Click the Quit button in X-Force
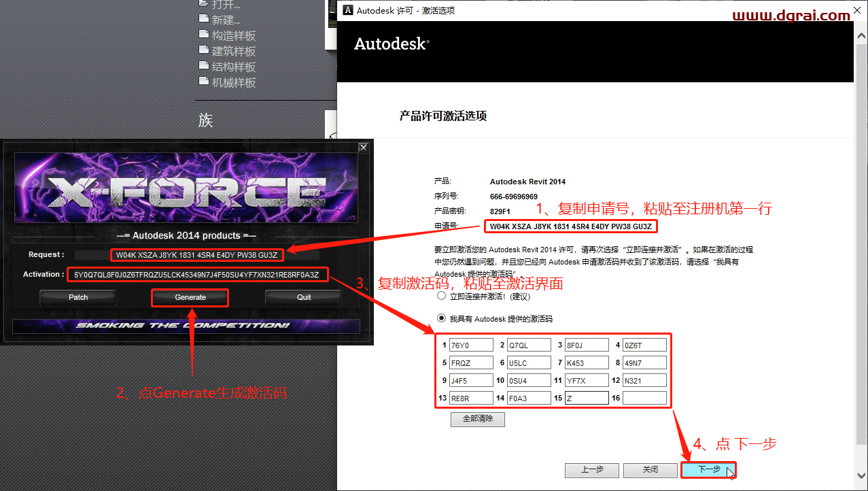 coord(304,297)
